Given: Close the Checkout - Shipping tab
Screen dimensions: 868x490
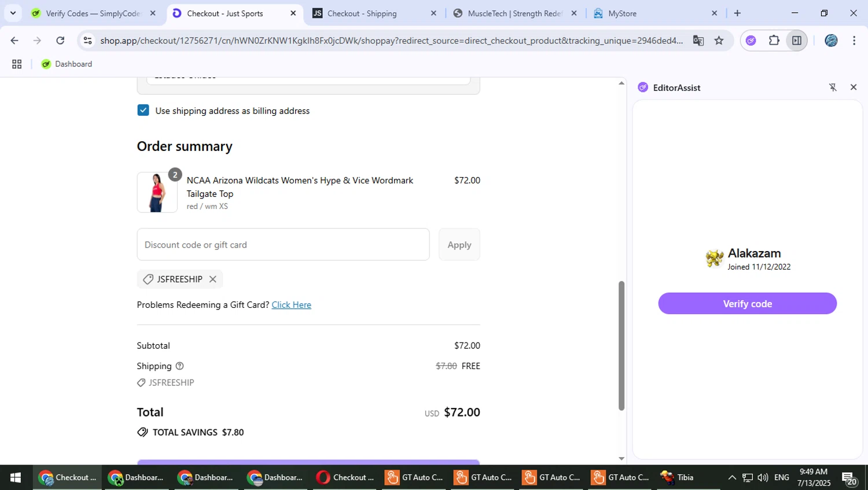Looking at the screenshot, I should 433,13.
